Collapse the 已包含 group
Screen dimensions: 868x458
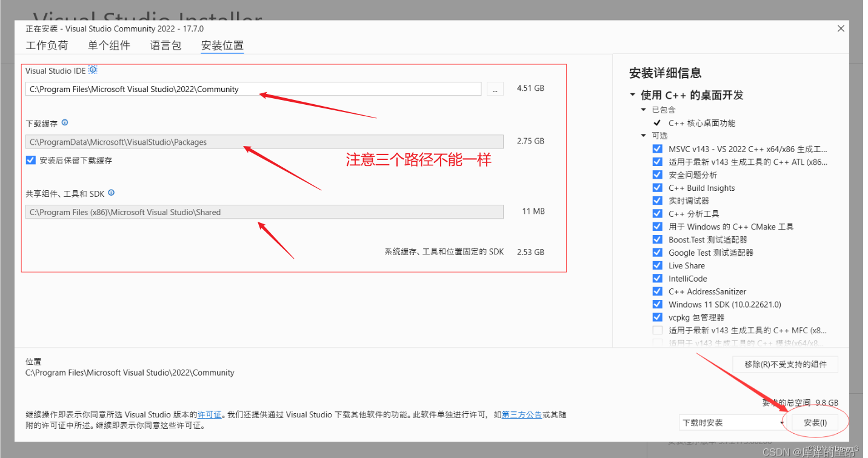(x=644, y=110)
